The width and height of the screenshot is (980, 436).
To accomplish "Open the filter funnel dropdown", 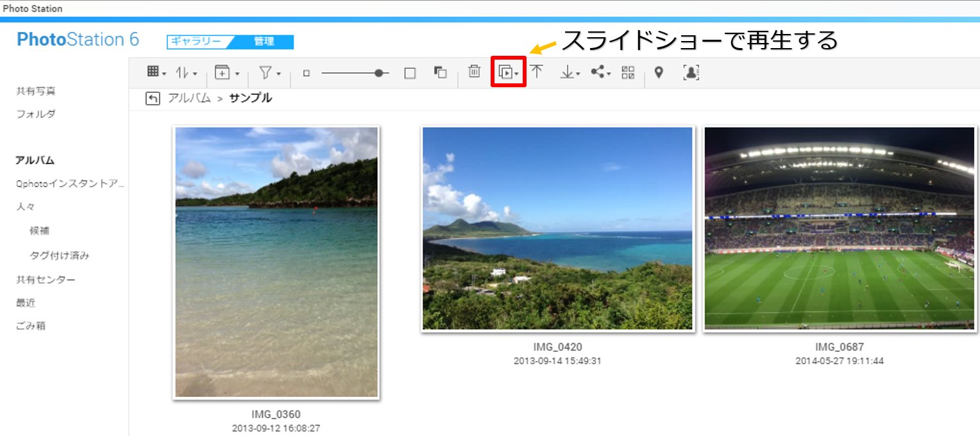I will click(269, 73).
